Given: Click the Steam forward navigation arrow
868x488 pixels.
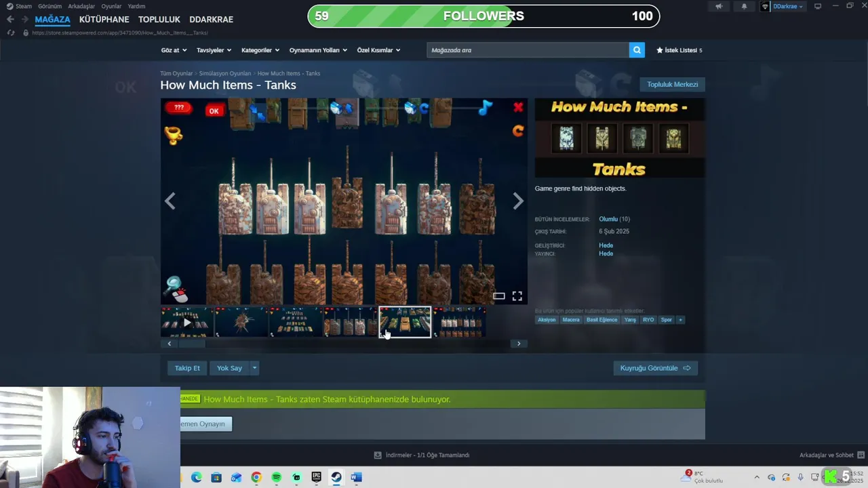Looking at the screenshot, I should click(24, 19).
